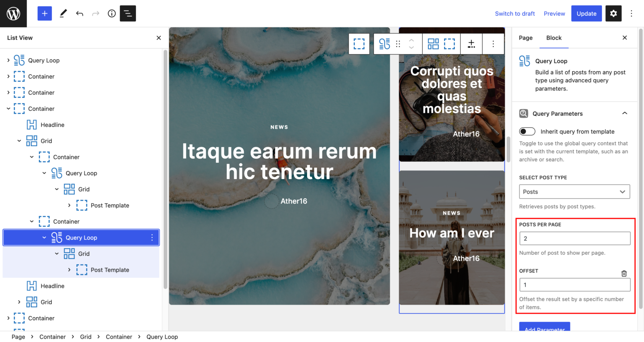Open the Select Post Type dropdown
Viewport: 644px width, 342px height.
tap(574, 192)
